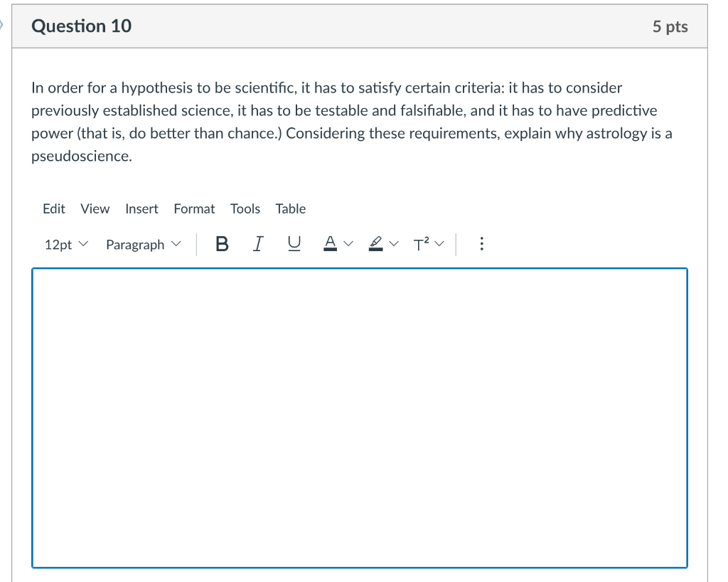The width and height of the screenshot is (728, 582).
Task: Toggle italic formatting
Action: click(257, 243)
